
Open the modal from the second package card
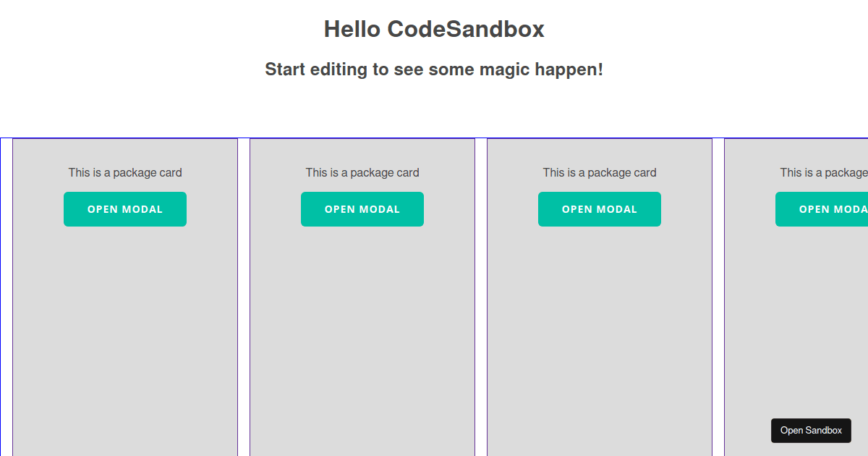click(362, 208)
